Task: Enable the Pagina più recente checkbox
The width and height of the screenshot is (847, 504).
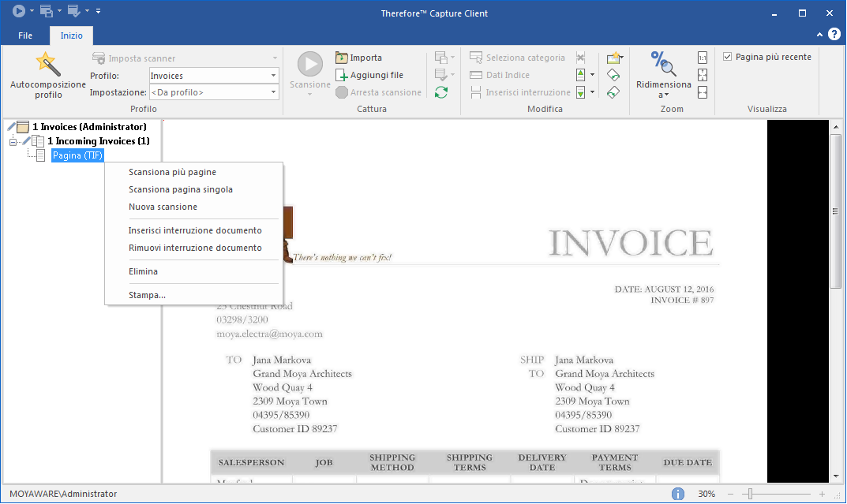Action: (x=726, y=56)
